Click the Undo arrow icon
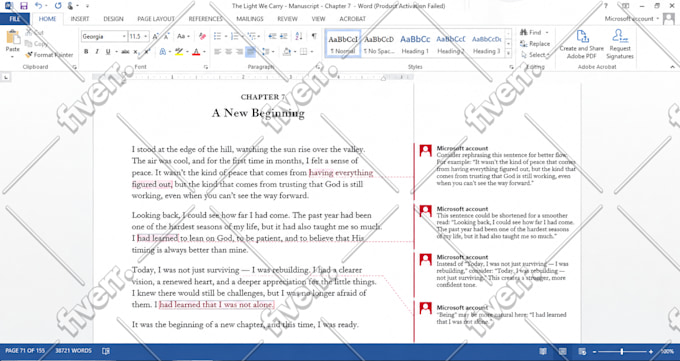 pyautogui.click(x=38, y=6)
